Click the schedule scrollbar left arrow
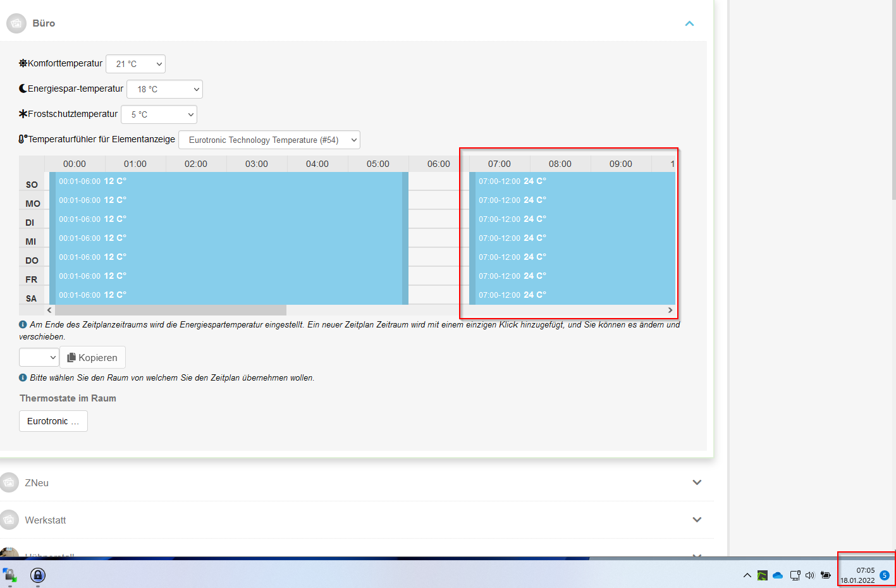The width and height of the screenshot is (896, 588). tap(49, 310)
